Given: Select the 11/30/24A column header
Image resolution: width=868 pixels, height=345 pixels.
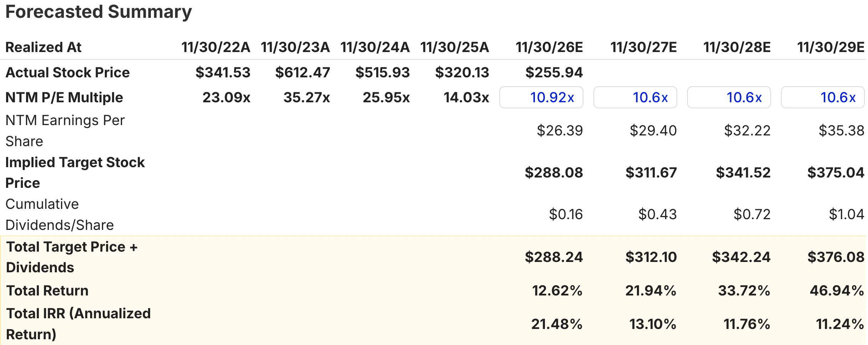Looking at the screenshot, I should coord(375,47).
